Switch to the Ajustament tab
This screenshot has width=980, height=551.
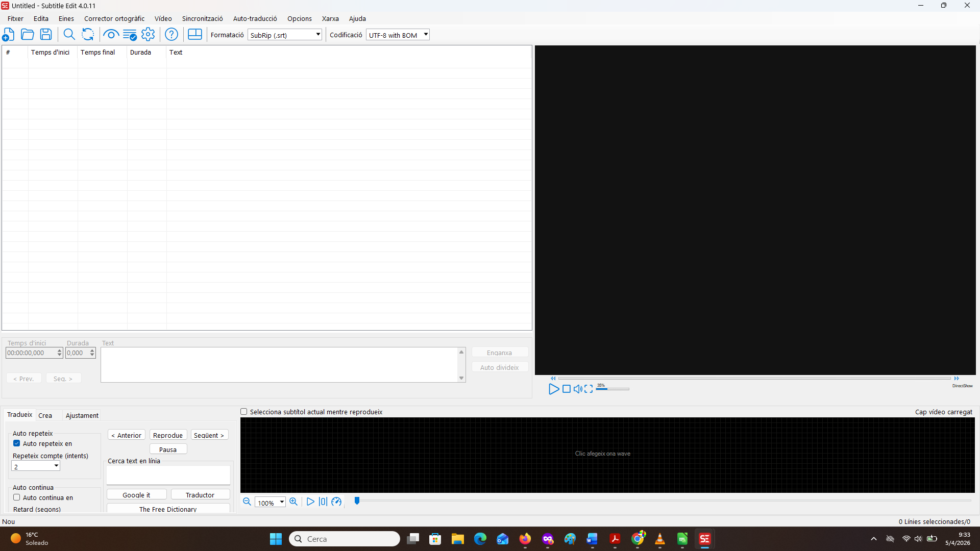coord(82,415)
